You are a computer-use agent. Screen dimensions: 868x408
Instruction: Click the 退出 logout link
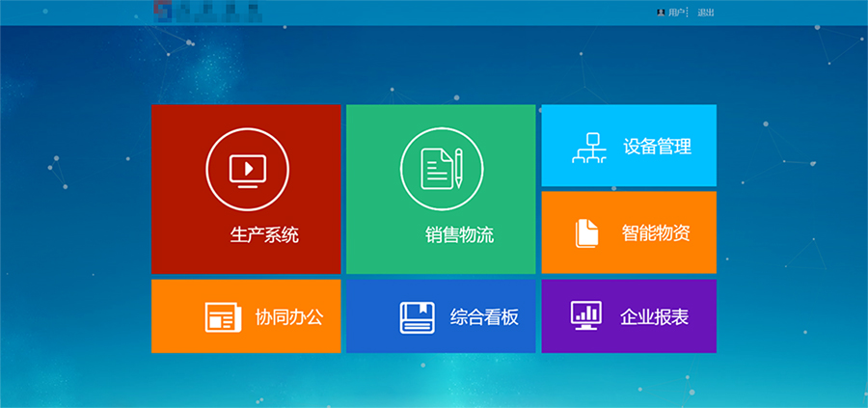tap(706, 13)
